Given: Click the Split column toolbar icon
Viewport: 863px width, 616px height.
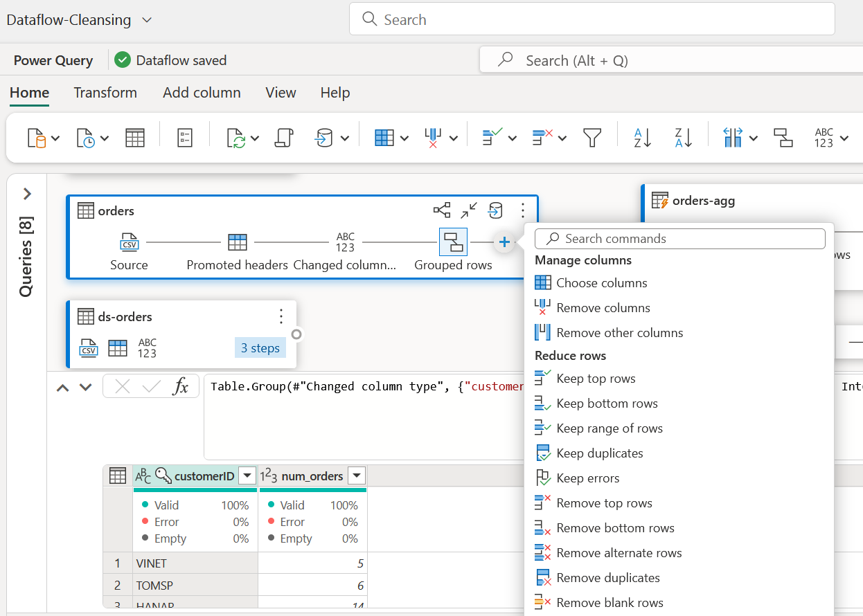Looking at the screenshot, I should click(733, 138).
